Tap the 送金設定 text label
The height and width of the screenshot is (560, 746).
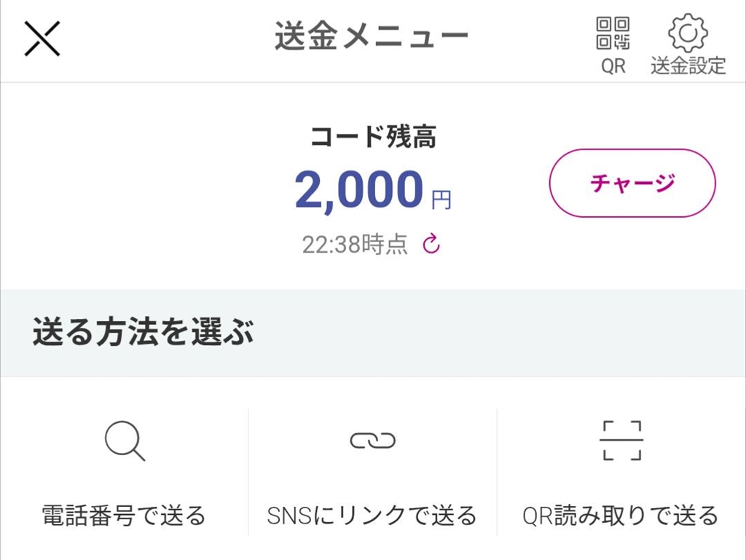point(688,66)
